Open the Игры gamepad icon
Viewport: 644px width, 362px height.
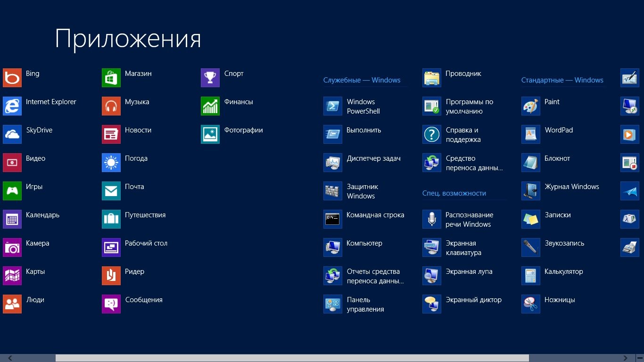(x=12, y=191)
